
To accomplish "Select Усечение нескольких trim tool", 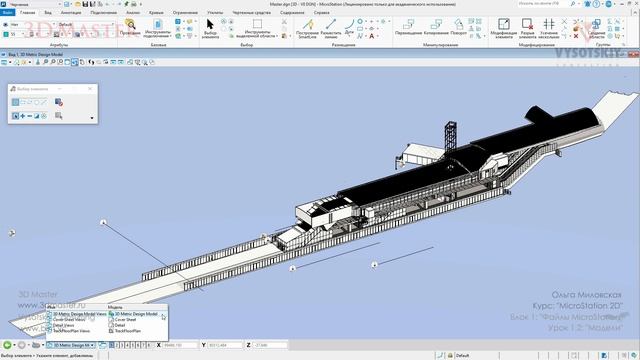I will tap(549, 29).
